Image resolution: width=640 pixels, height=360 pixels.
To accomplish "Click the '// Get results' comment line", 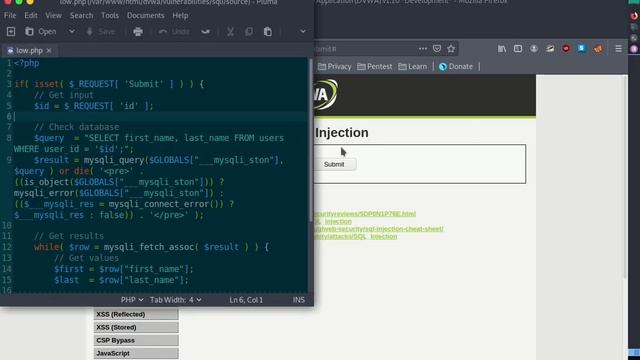I will [x=69, y=236].
